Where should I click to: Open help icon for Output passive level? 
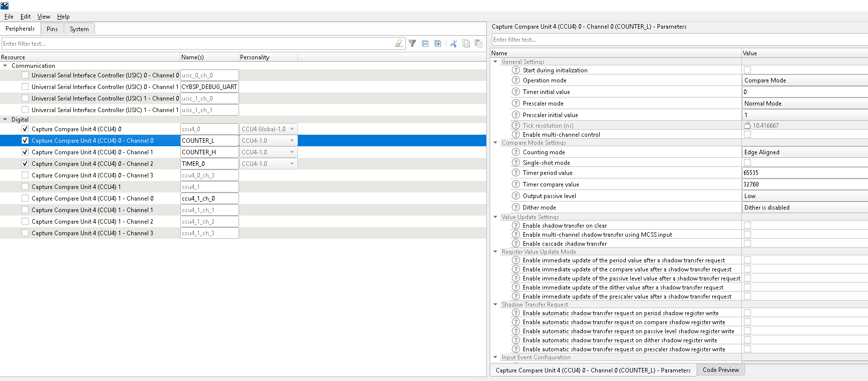tap(516, 196)
